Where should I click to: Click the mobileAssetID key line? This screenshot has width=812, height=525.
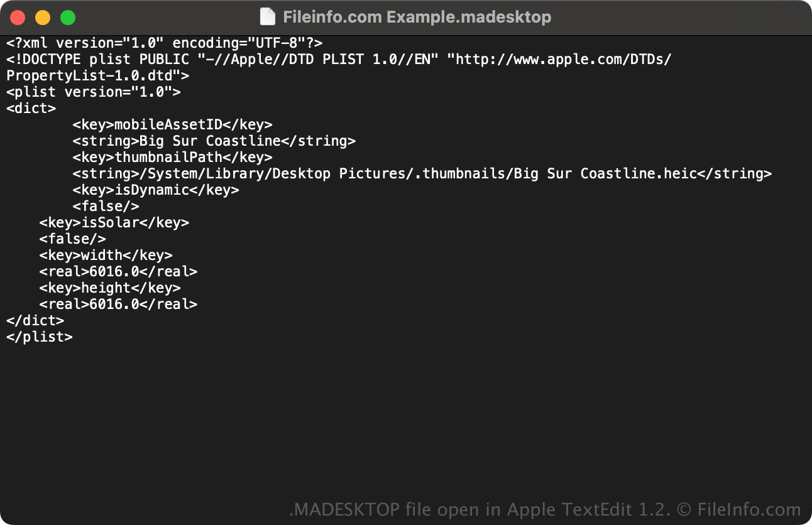click(172, 125)
